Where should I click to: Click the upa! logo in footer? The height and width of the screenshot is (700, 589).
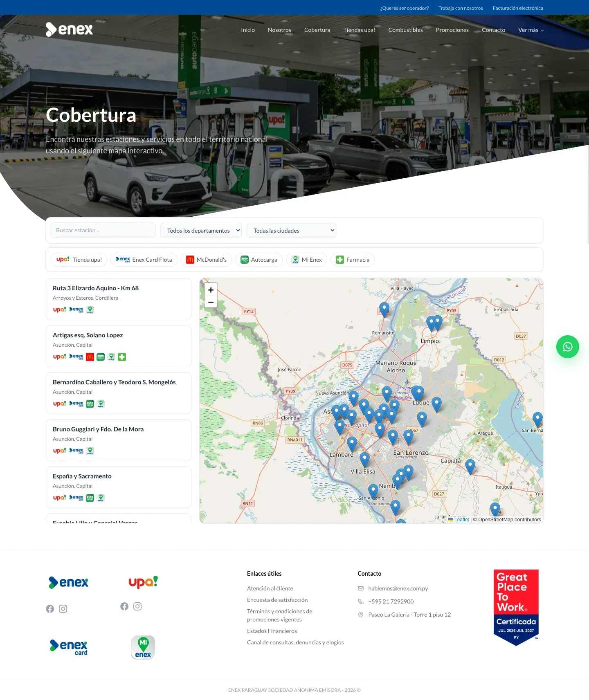coord(143,582)
